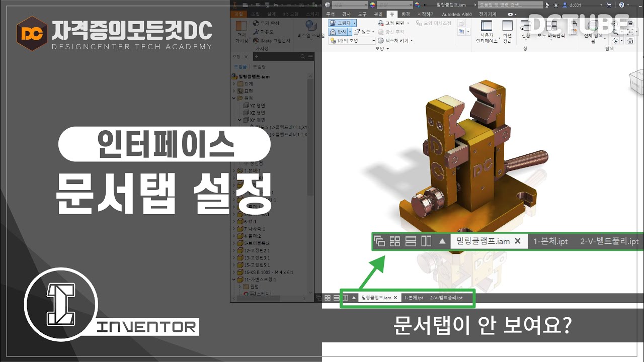Click the shopping cart icon in title bar
The image size is (644, 362).
point(609,5)
